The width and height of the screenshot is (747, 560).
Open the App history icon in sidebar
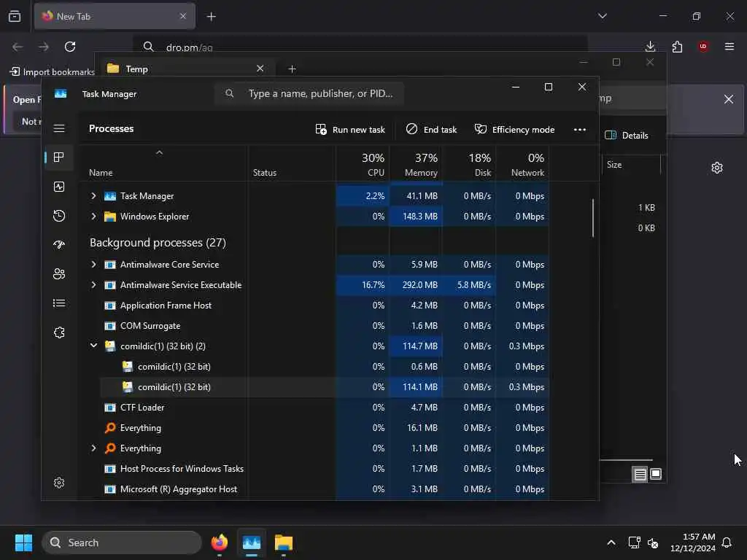tap(59, 216)
